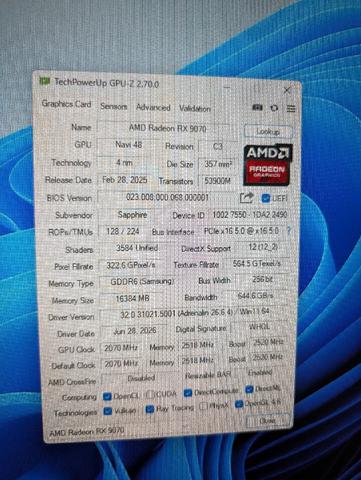Click the Bus Width 256 bit

coord(262,280)
